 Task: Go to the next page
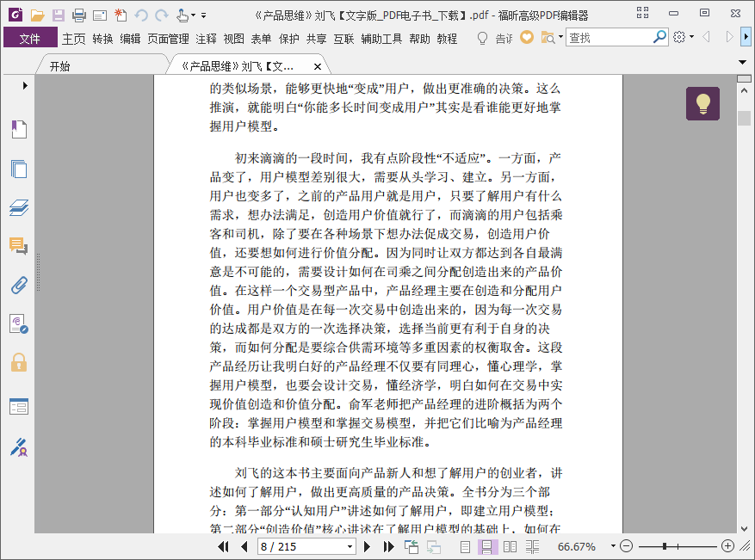pos(367,546)
